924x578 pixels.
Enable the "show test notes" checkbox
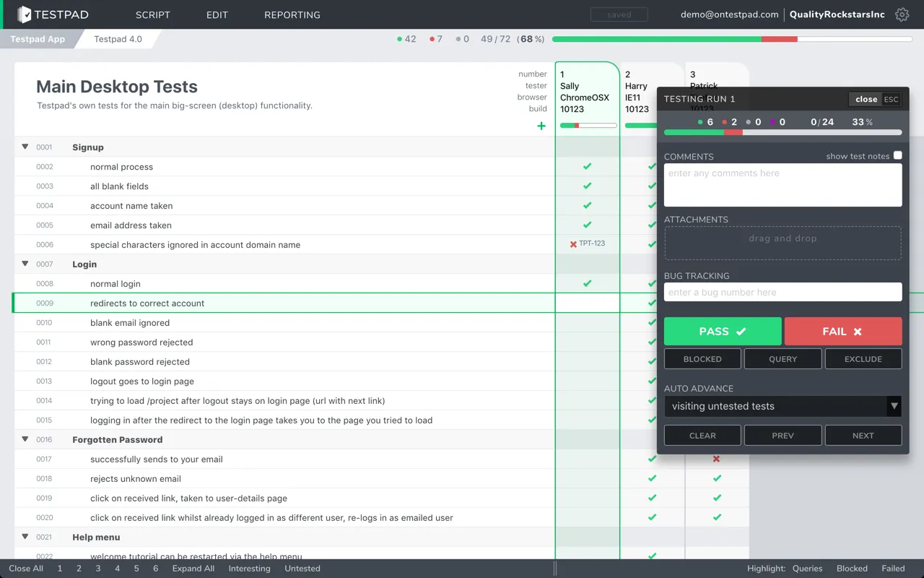point(897,155)
